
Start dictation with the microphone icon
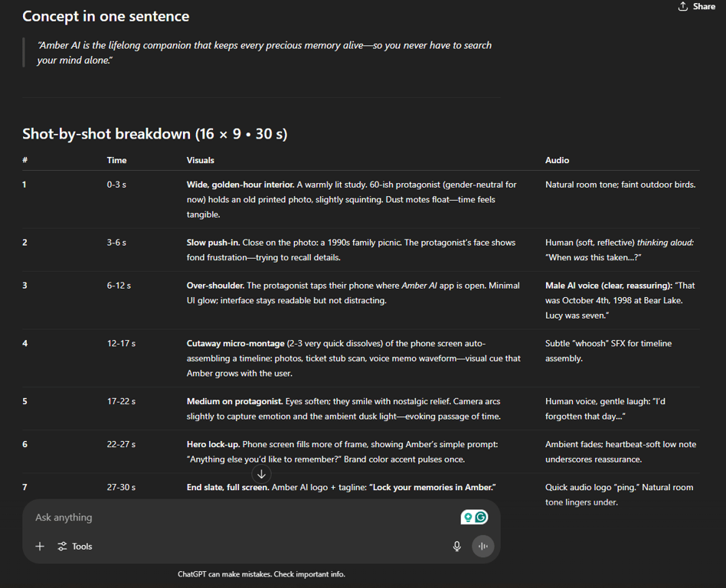(x=457, y=547)
